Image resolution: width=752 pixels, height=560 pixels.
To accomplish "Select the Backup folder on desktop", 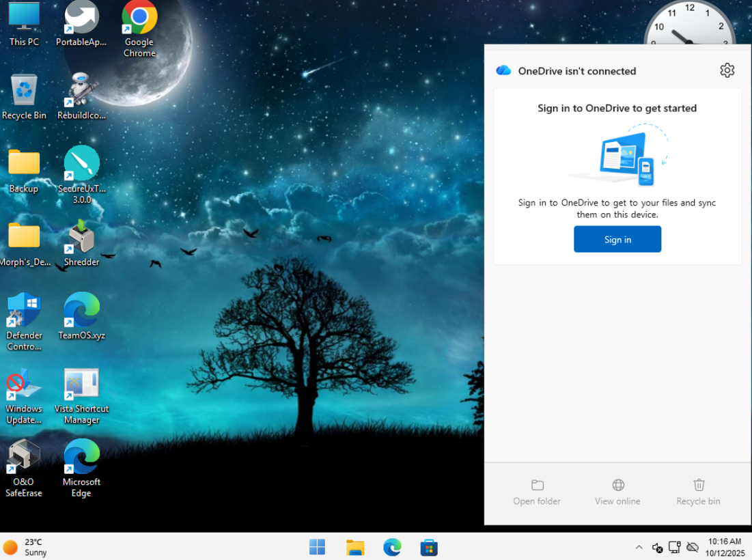I will pos(24,165).
